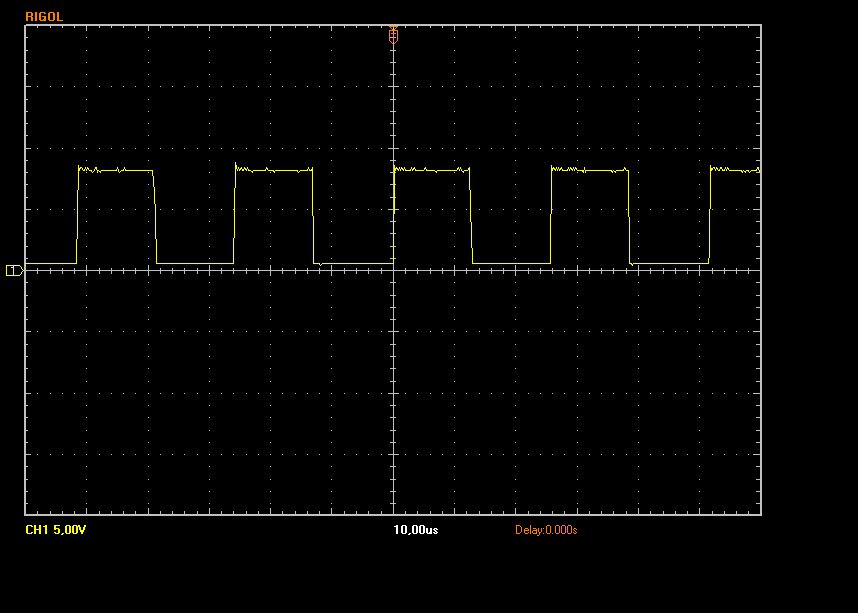Click the first rising edge of the waveform
Screen dimensions: 858x613
pyautogui.click(x=77, y=216)
